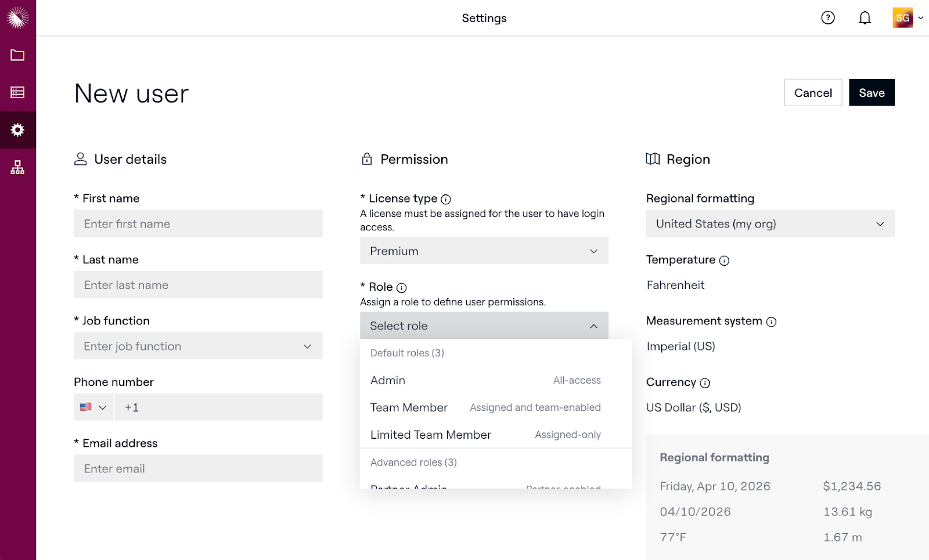
Task: Click the Enter email input field
Action: 198,469
